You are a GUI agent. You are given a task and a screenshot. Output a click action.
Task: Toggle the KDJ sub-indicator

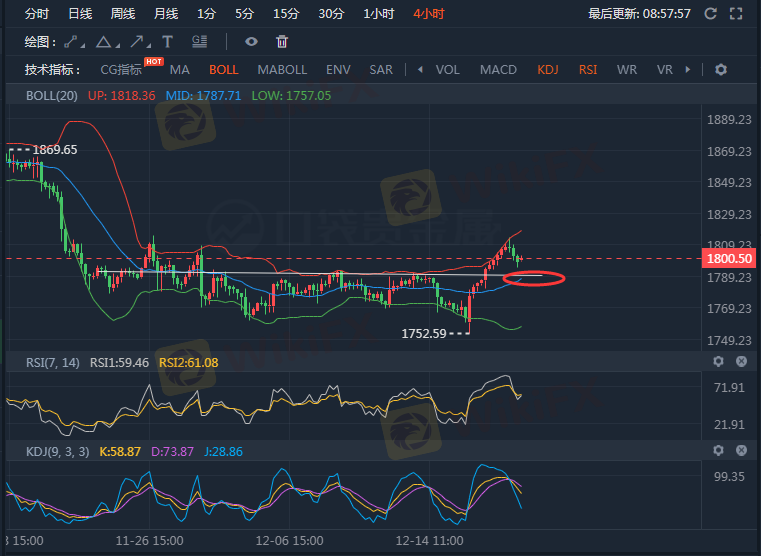[548, 70]
